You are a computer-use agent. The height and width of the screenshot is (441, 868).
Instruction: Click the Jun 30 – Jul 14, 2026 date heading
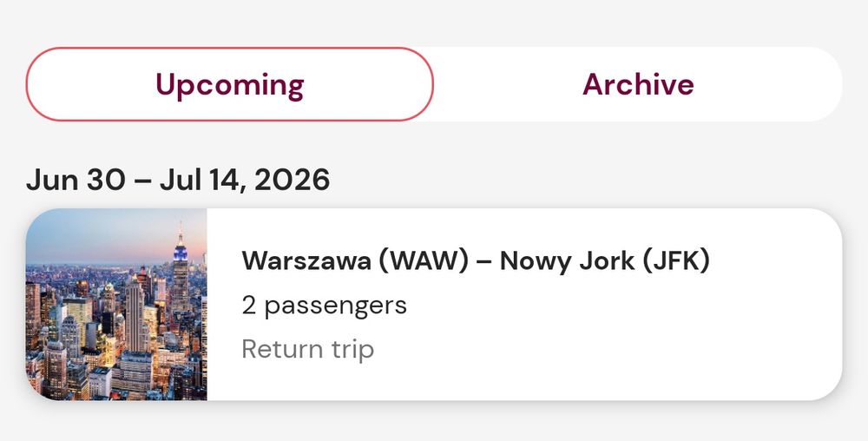point(178,180)
